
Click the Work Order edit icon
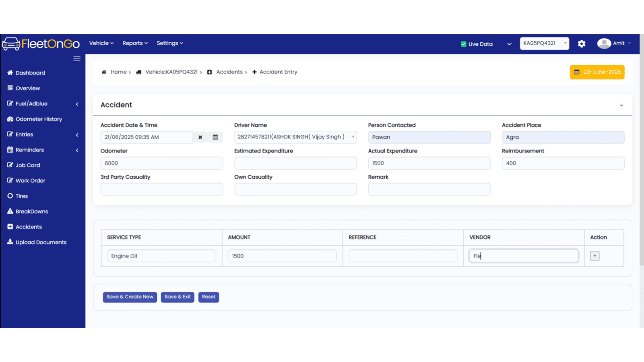(x=10, y=181)
